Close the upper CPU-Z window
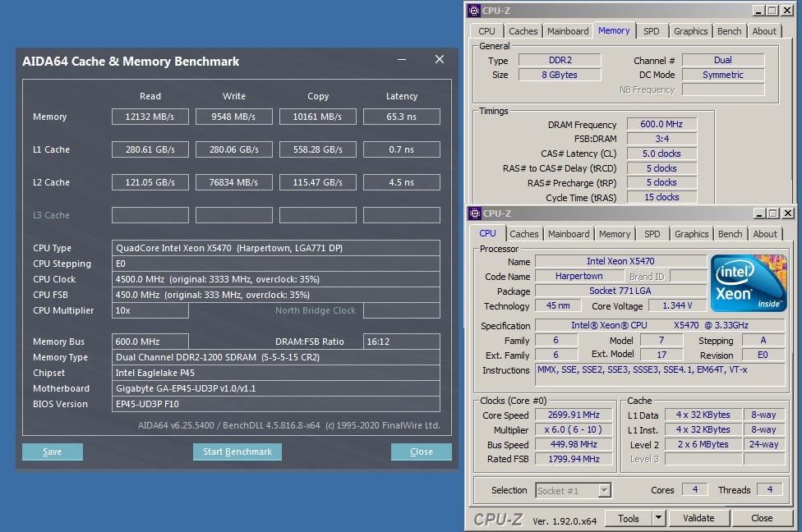 tap(787, 10)
